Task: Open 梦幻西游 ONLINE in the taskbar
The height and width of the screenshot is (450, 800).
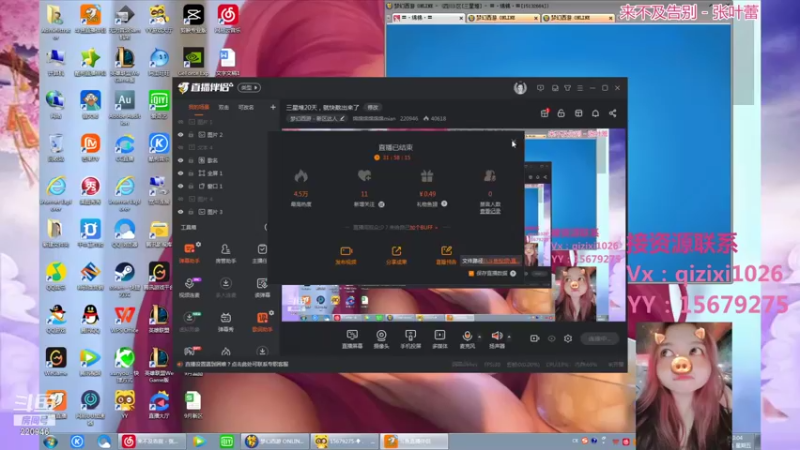Action: [276, 441]
